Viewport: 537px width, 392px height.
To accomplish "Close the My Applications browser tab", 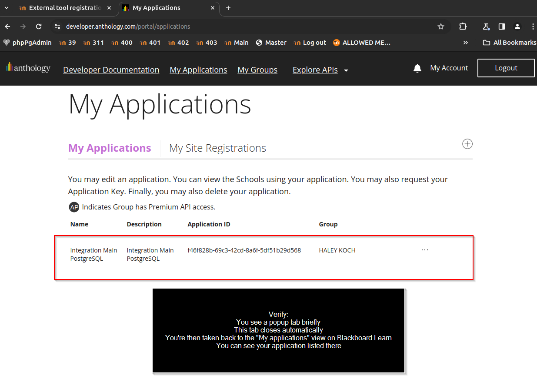I will [213, 8].
